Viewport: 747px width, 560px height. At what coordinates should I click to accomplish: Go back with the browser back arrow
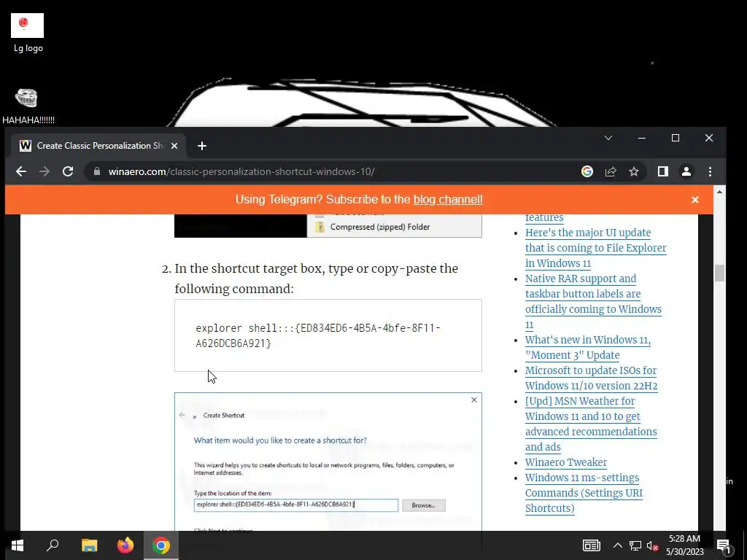[21, 171]
